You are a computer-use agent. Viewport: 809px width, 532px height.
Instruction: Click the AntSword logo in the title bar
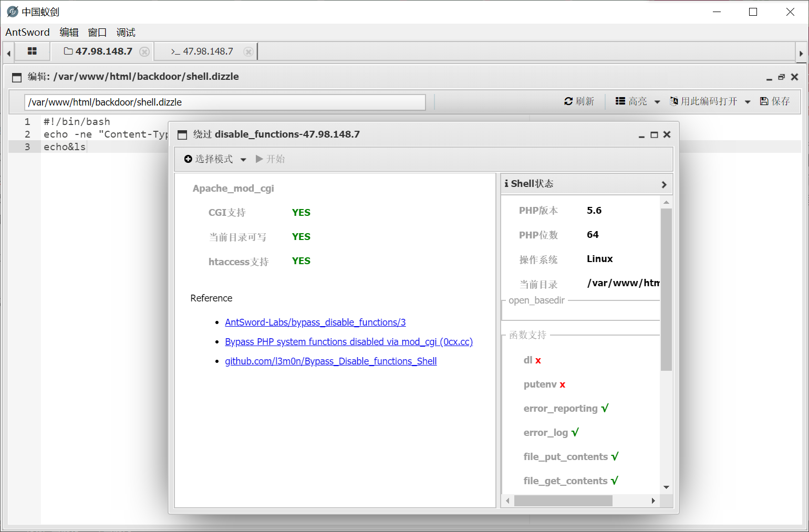point(11,11)
